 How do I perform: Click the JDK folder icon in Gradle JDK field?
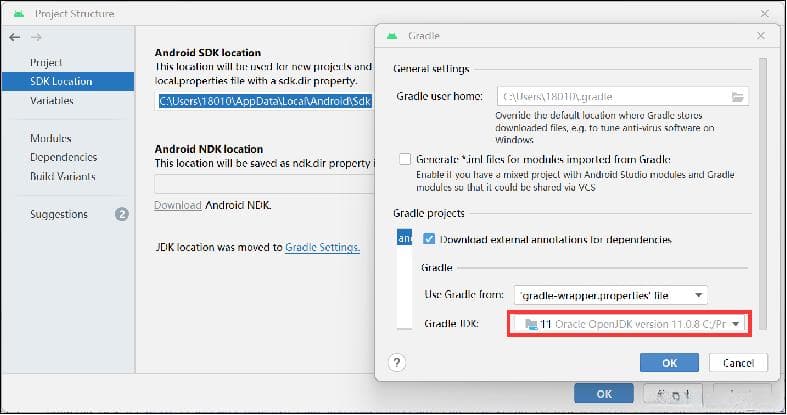(531, 324)
